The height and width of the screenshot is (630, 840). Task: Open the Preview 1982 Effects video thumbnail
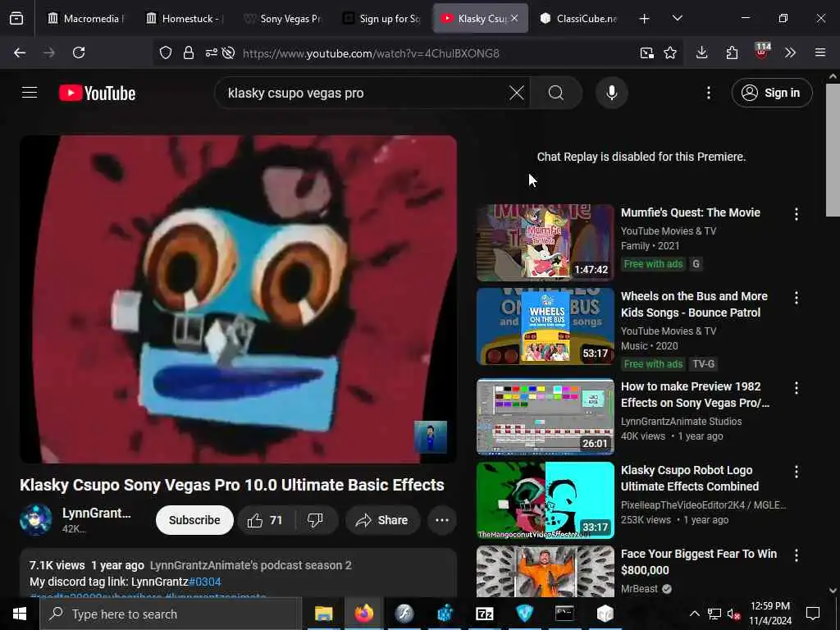tap(546, 416)
